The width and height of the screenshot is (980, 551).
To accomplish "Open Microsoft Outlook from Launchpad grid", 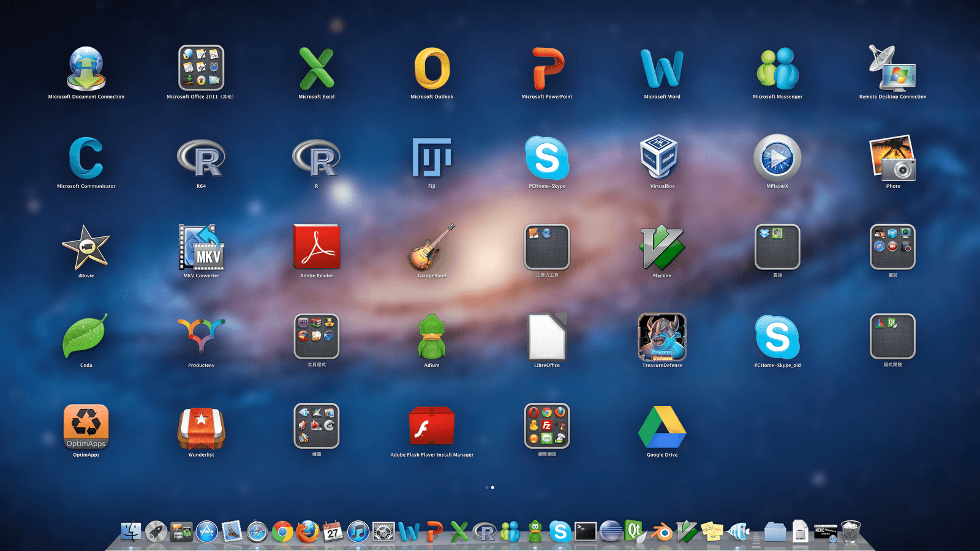I will click(x=432, y=69).
